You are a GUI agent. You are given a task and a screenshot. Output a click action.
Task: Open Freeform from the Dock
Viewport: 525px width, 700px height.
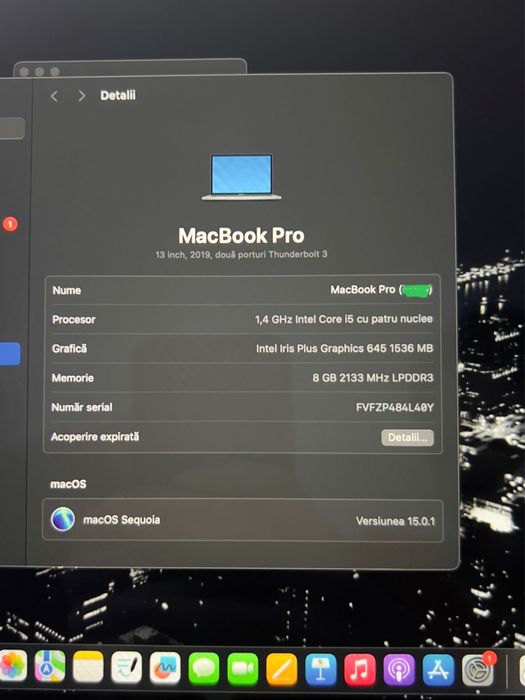165,668
